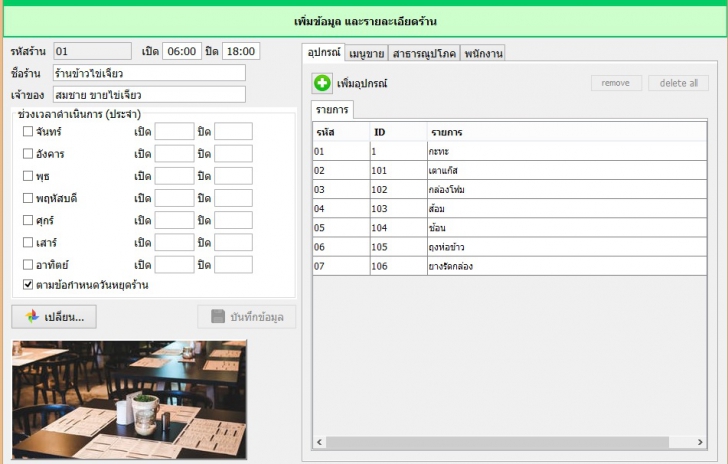Select row 06 item ถุงห่อข้าว
Image resolution: width=728 pixels, height=464 pixels.
(510, 247)
